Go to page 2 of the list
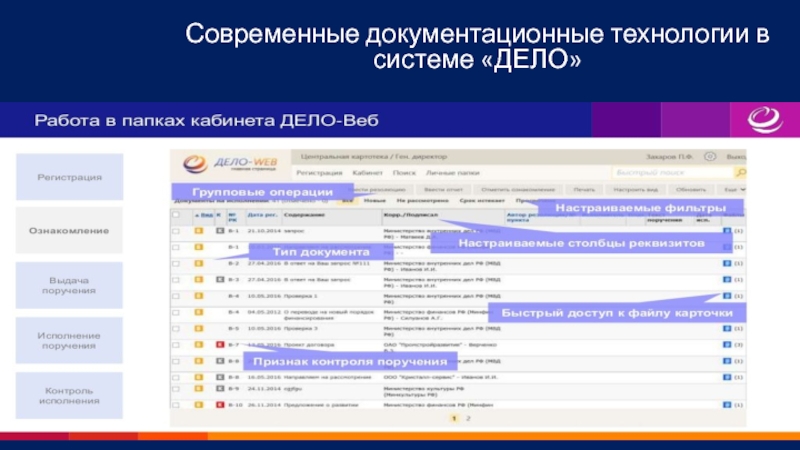The height and width of the screenshot is (450, 800). (468, 418)
